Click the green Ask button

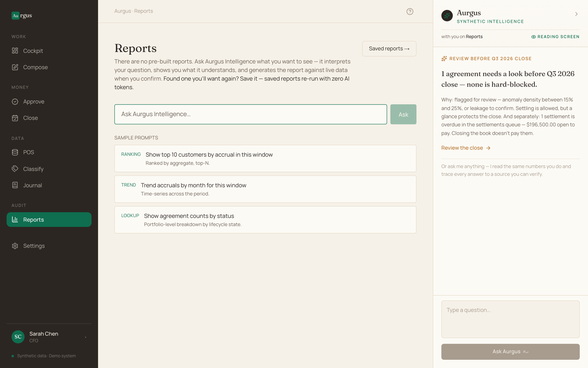coord(403,114)
